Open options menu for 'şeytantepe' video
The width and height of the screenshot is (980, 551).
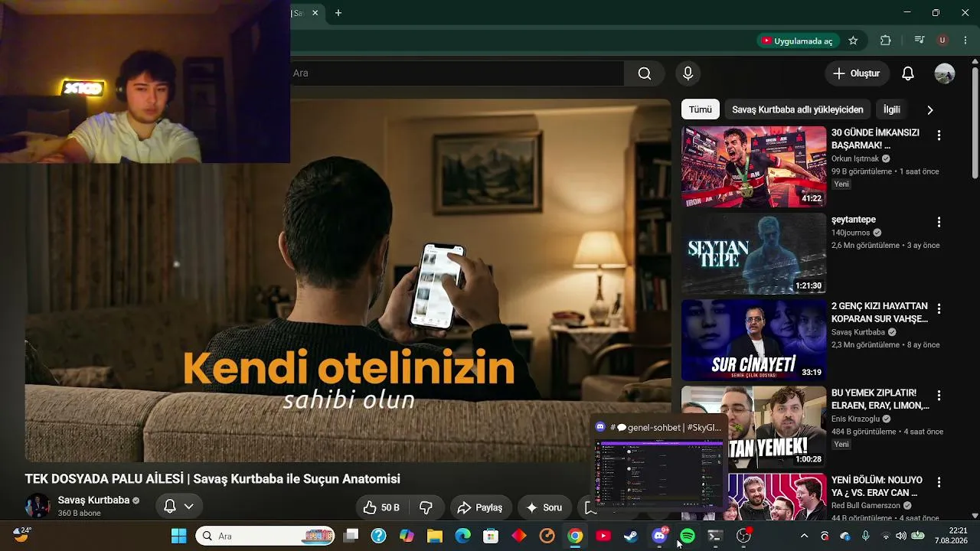[x=939, y=222]
